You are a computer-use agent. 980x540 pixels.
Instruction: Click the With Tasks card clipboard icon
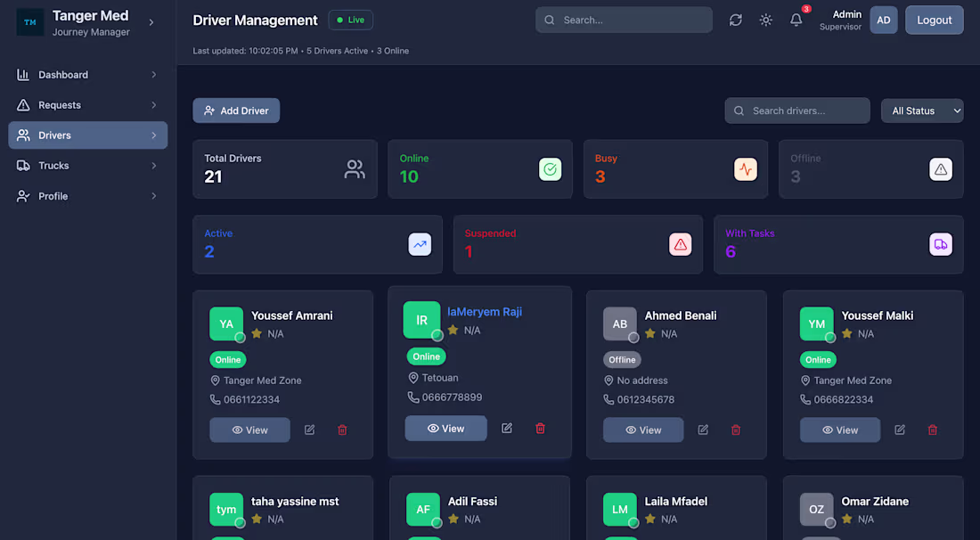[941, 244]
